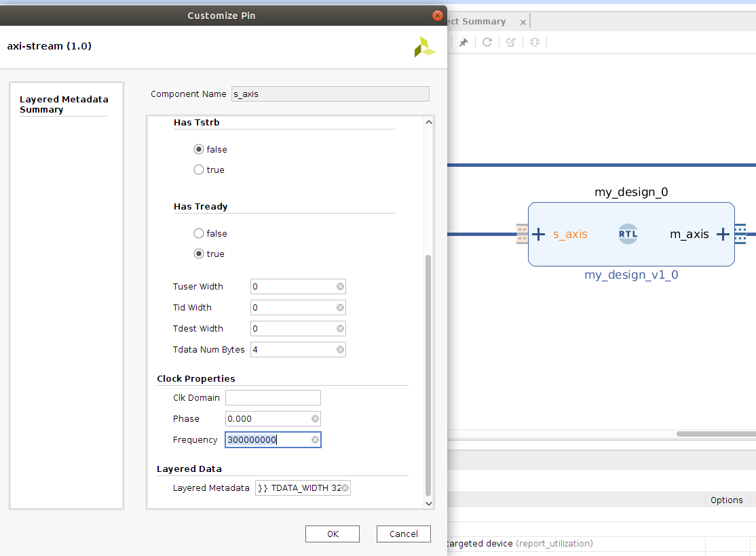Clear the Tdata Num Bytes field

tap(341, 350)
